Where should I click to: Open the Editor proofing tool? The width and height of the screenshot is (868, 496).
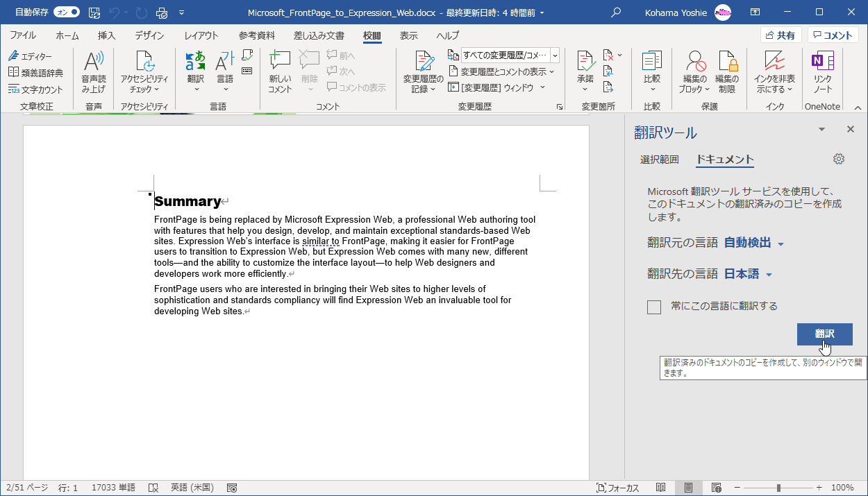[x=31, y=56]
